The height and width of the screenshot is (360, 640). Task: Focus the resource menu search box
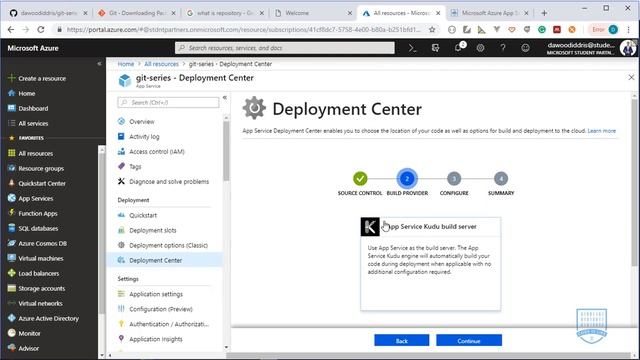tap(168, 102)
